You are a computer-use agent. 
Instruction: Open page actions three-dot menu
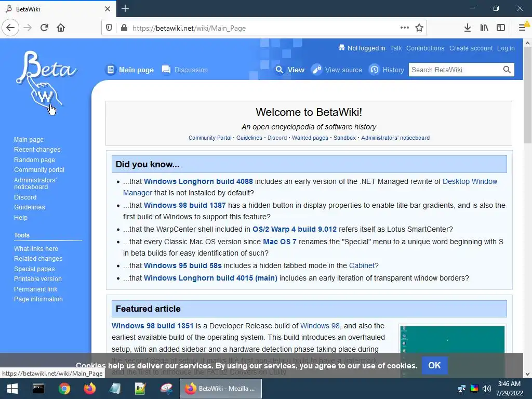[404, 28]
